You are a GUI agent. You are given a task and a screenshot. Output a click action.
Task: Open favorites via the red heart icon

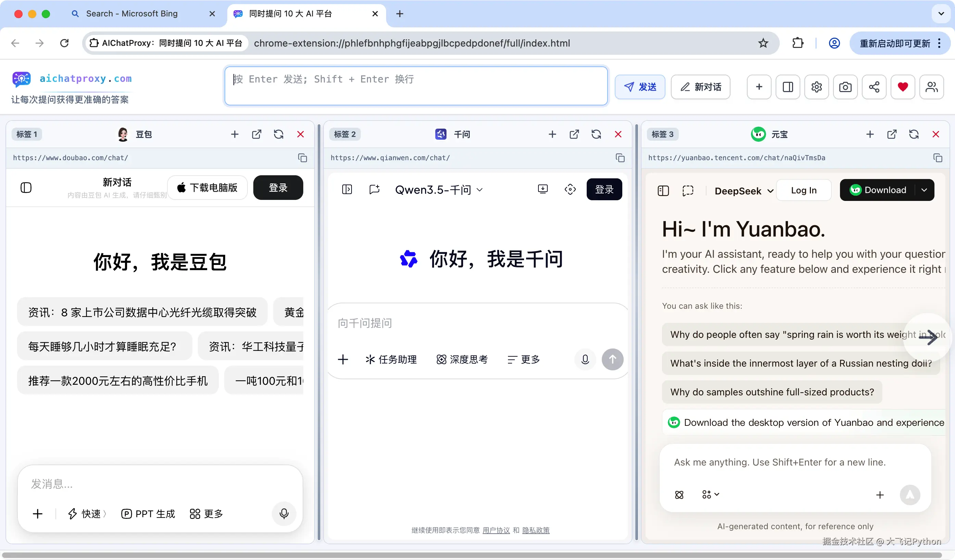point(903,87)
